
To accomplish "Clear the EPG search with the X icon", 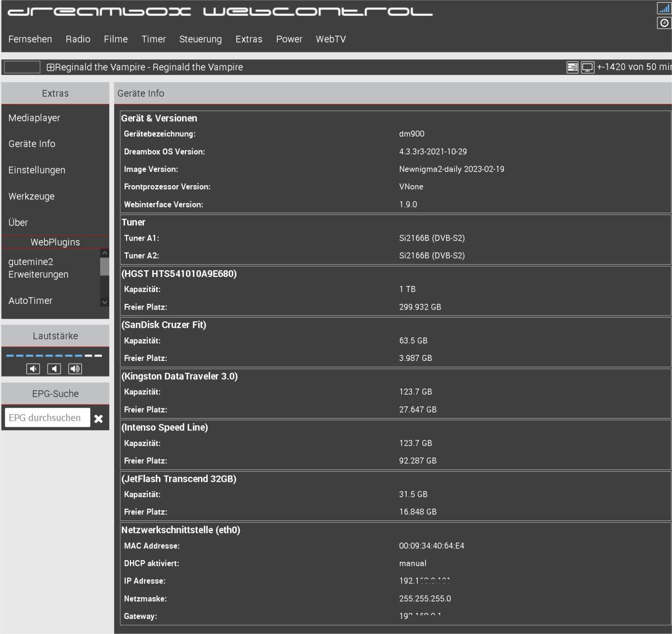I will click(99, 419).
